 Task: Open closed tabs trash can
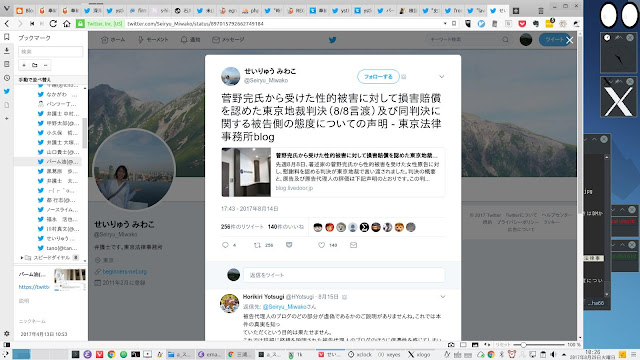tap(541, 11)
